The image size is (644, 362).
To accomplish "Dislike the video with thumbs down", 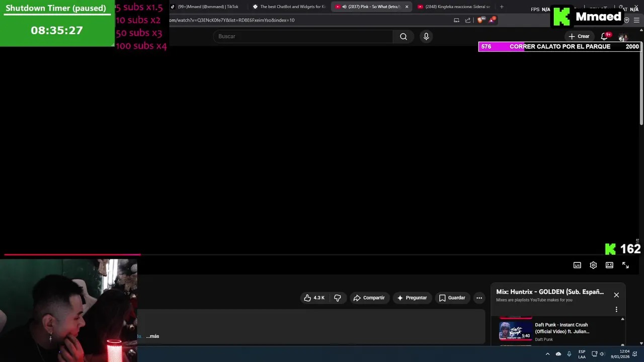I will tap(338, 298).
